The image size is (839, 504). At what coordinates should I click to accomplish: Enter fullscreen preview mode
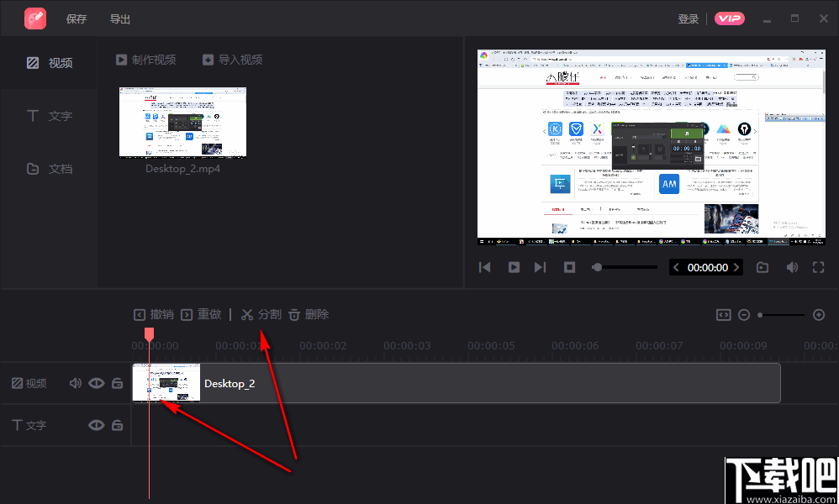point(819,267)
